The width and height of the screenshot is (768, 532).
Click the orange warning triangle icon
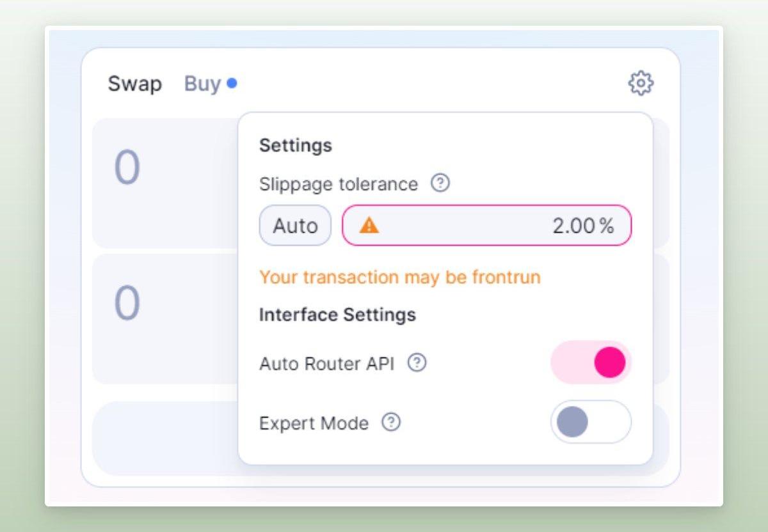[x=369, y=225]
